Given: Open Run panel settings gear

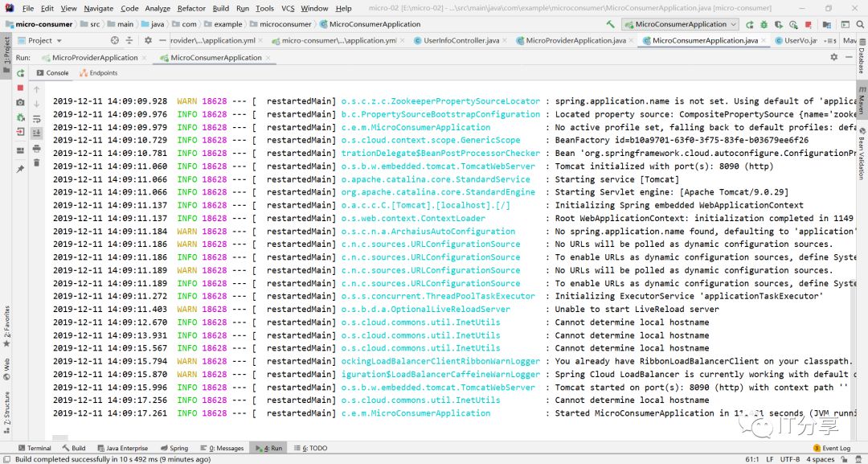Looking at the screenshot, I should point(833,57).
